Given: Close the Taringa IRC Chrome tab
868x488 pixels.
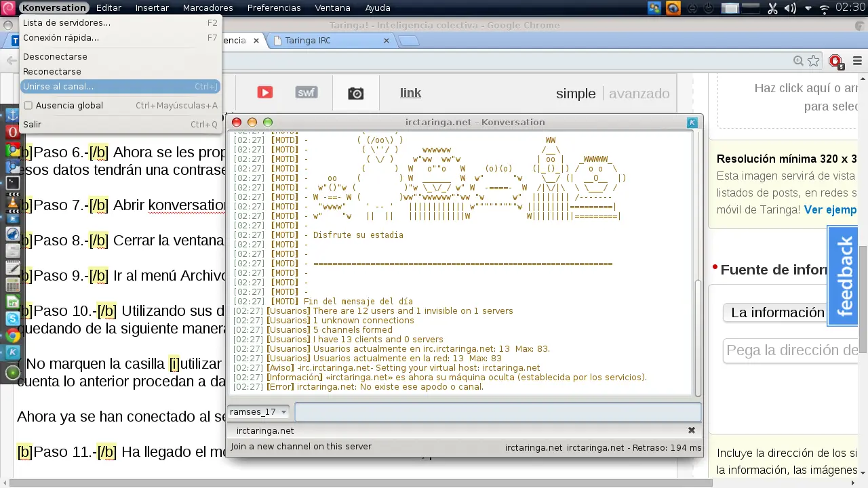Looking at the screenshot, I should tap(387, 41).
